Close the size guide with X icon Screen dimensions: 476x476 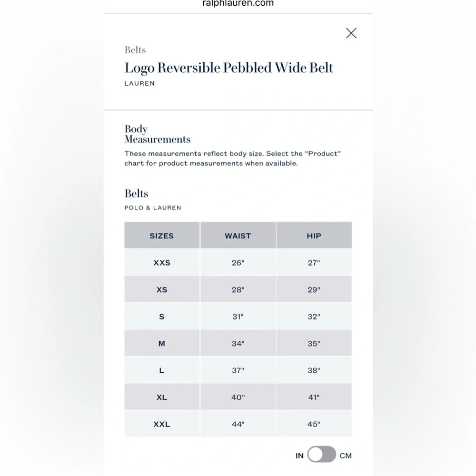coord(351,33)
